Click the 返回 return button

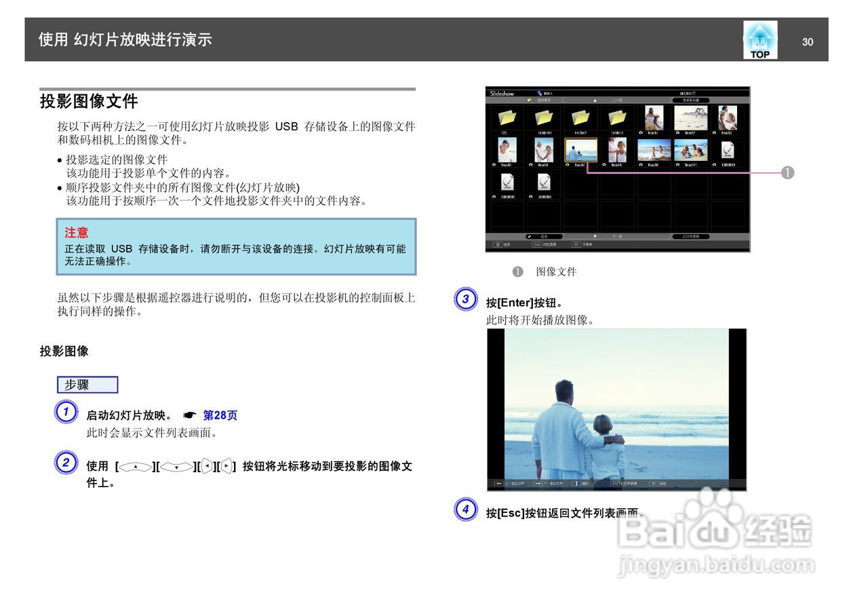pos(545,237)
